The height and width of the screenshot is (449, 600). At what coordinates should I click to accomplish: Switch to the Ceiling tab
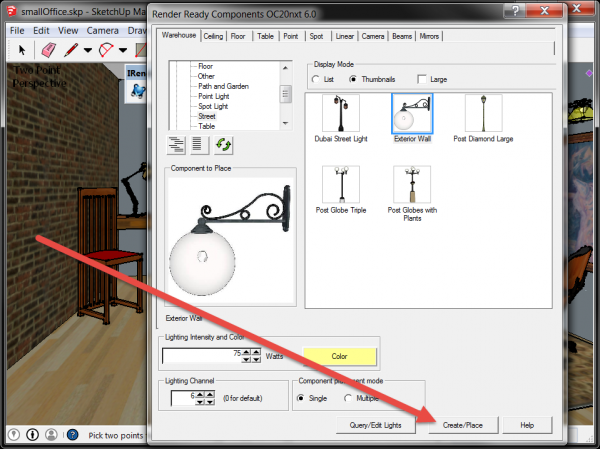[213, 36]
